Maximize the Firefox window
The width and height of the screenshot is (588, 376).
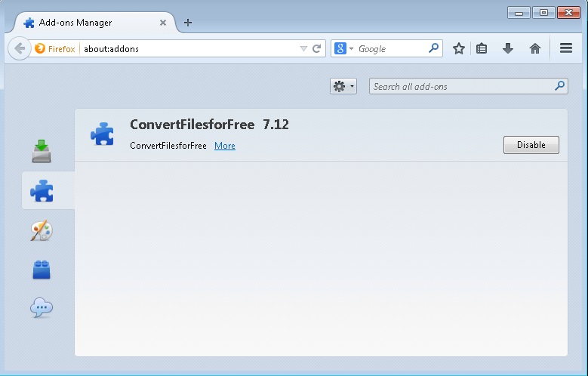[543, 13]
